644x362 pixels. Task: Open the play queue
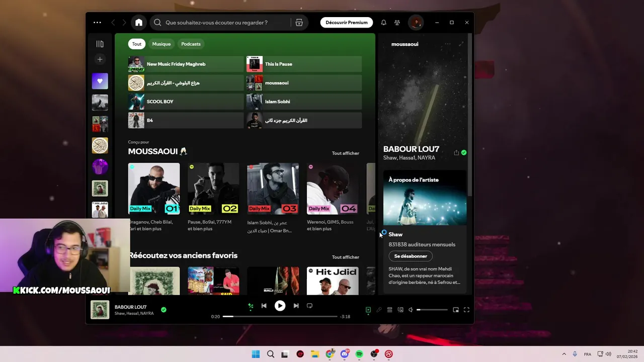389,310
